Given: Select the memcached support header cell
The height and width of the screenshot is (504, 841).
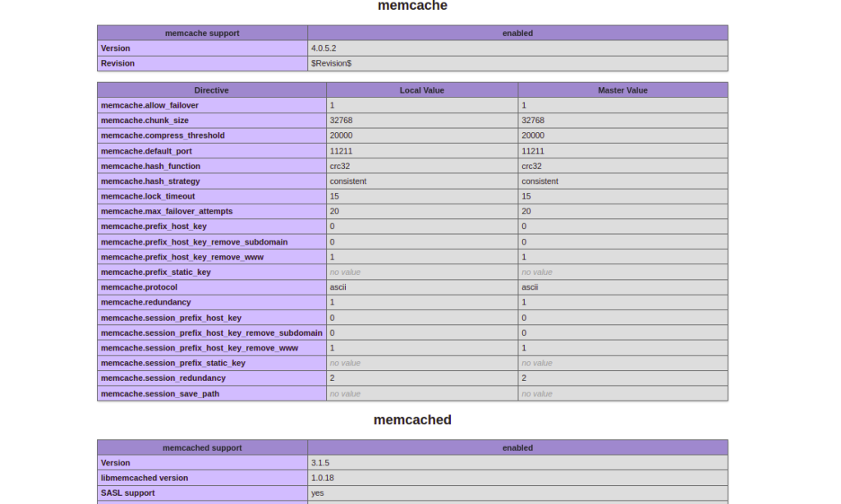Looking at the screenshot, I should pyautogui.click(x=202, y=447).
